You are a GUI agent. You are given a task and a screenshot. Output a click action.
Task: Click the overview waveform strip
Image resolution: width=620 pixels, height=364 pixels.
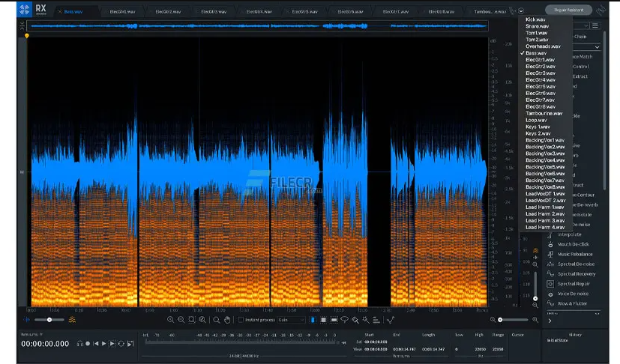[259, 26]
